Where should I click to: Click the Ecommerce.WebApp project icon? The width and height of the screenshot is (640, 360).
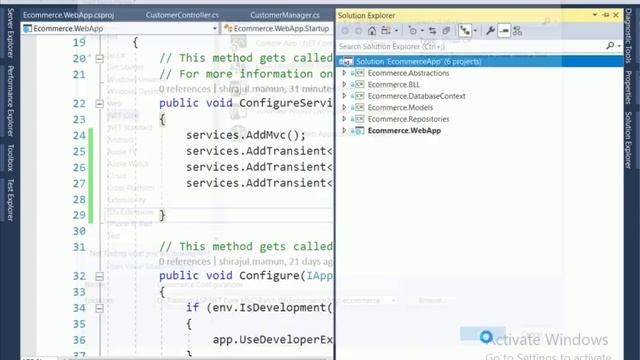click(359, 131)
